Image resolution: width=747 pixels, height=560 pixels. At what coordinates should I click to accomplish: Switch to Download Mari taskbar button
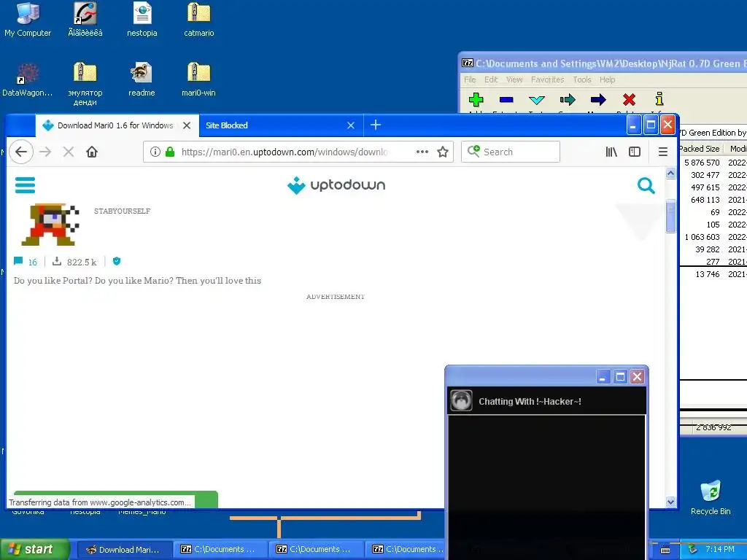coord(123,549)
